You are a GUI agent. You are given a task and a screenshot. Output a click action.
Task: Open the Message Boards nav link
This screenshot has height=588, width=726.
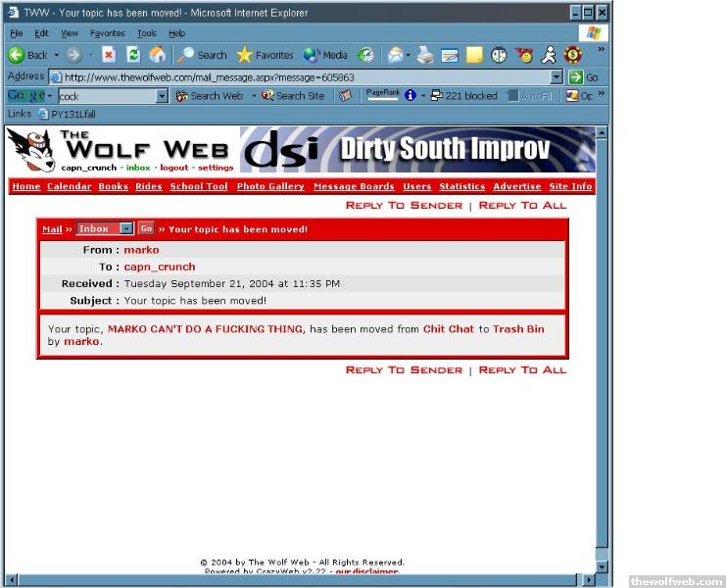[x=354, y=186]
